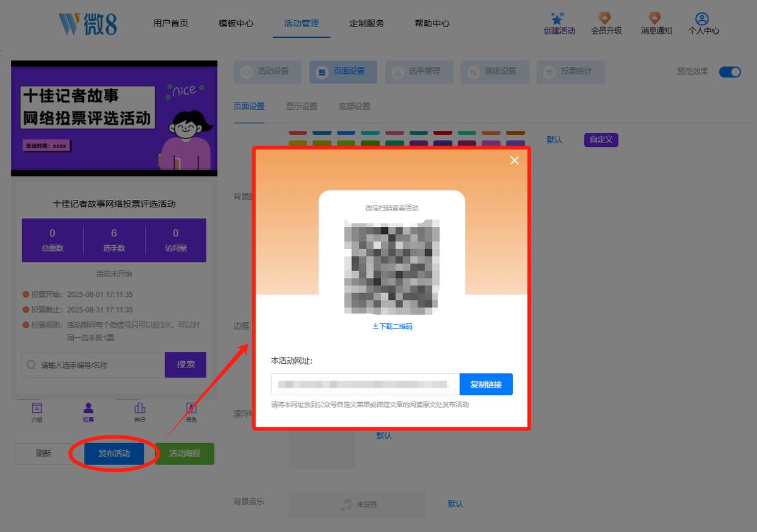This screenshot has width=757, height=532.
Task: Click the 微8 logo
Action: [88, 24]
